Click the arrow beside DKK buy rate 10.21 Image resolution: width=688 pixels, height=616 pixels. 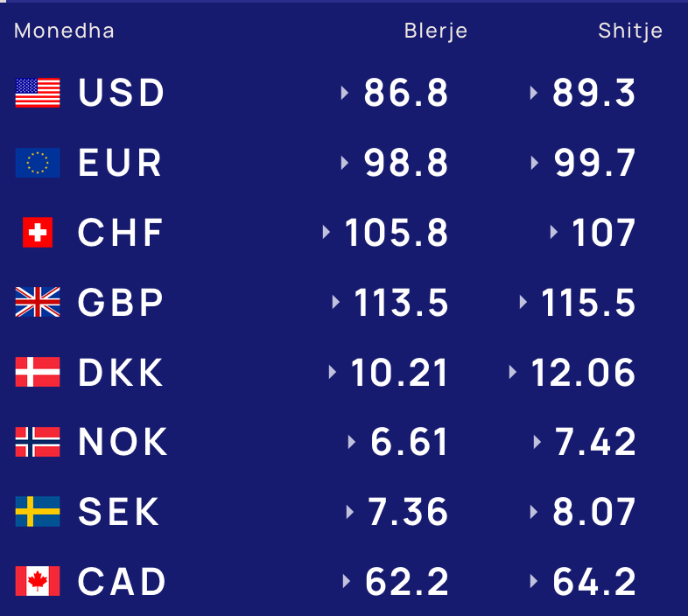[333, 372]
